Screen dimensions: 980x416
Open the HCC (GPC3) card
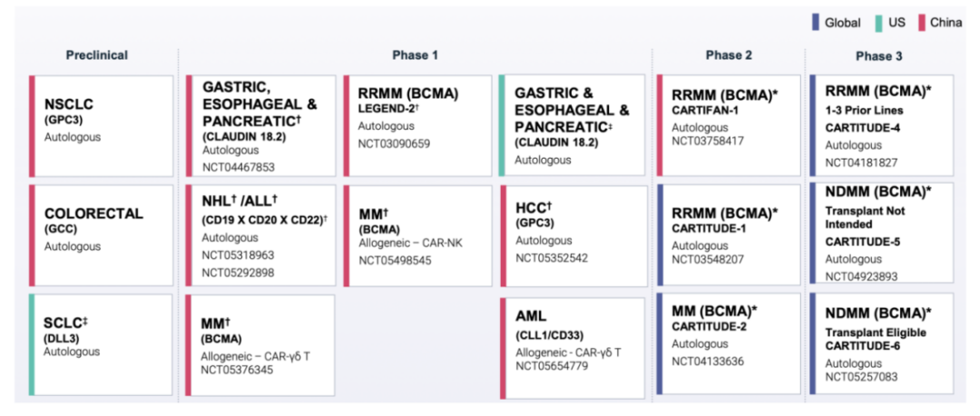pos(573,235)
